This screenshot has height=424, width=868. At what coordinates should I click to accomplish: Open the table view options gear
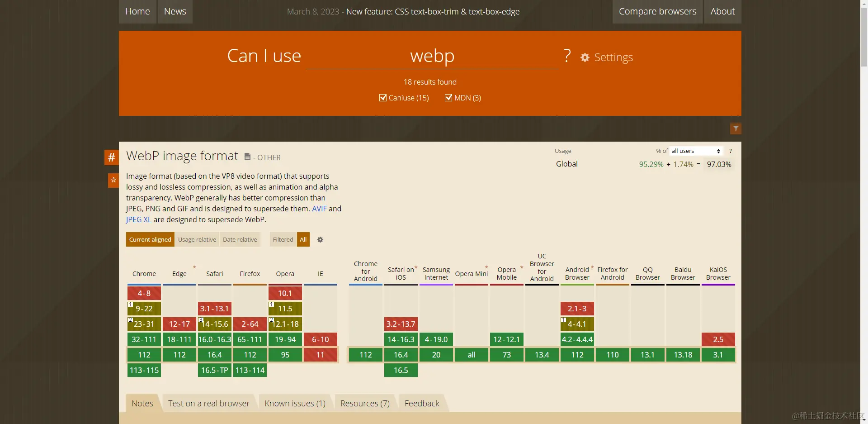click(320, 239)
